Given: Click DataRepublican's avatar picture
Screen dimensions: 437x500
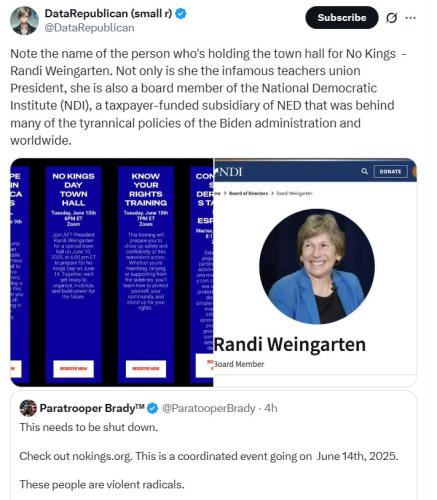Looking at the screenshot, I should tap(24, 21).
